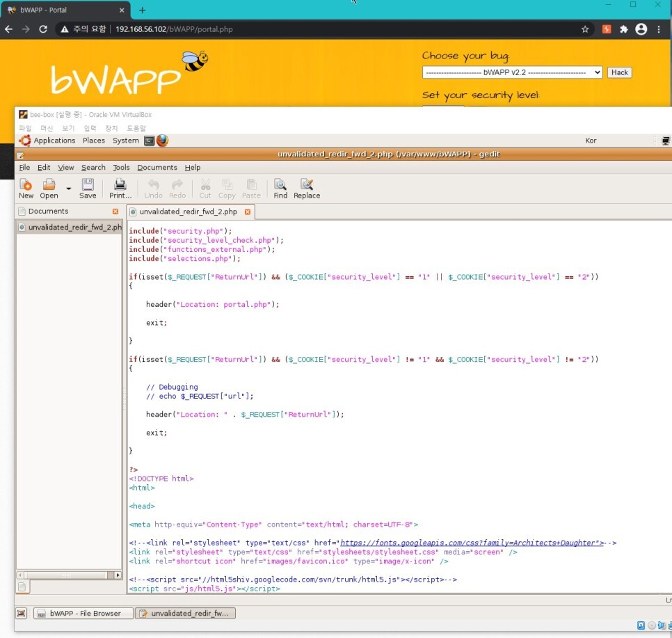
Task: Reload the bWAPP portal page
Action: pos(43,29)
